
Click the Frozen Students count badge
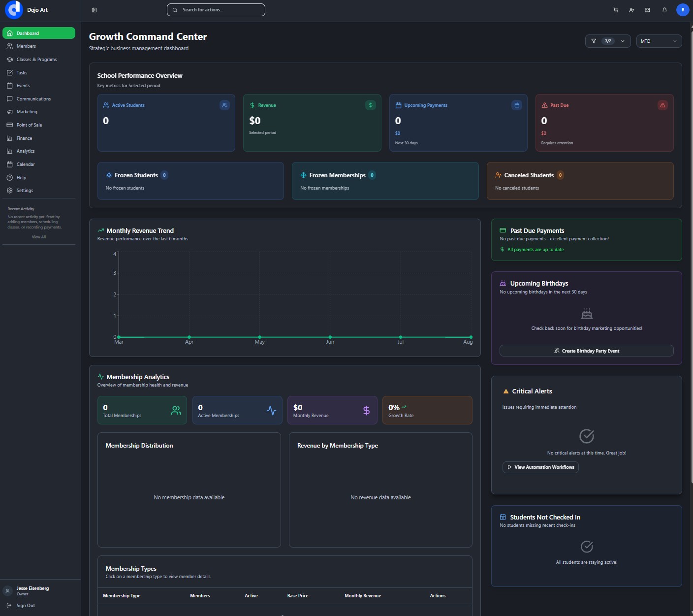tap(164, 175)
